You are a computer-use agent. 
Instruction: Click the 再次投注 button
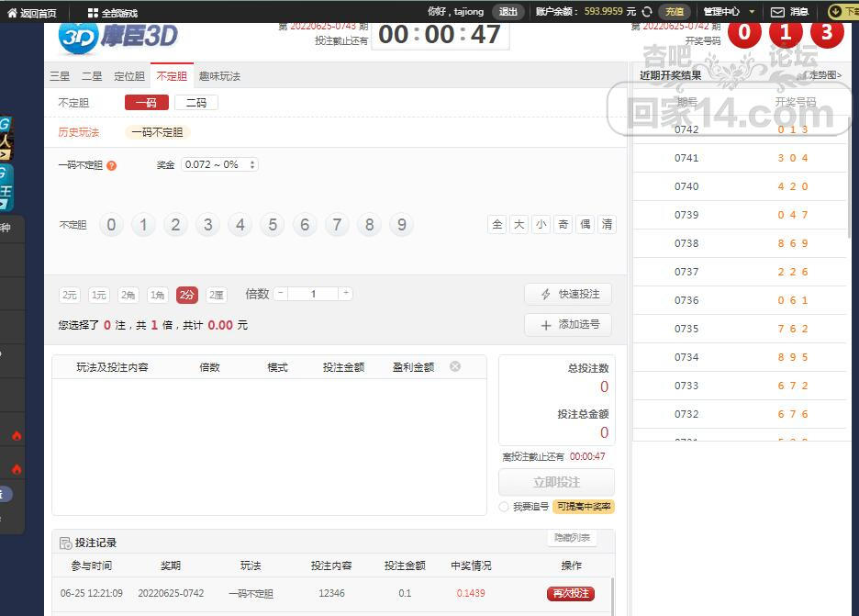click(571, 594)
